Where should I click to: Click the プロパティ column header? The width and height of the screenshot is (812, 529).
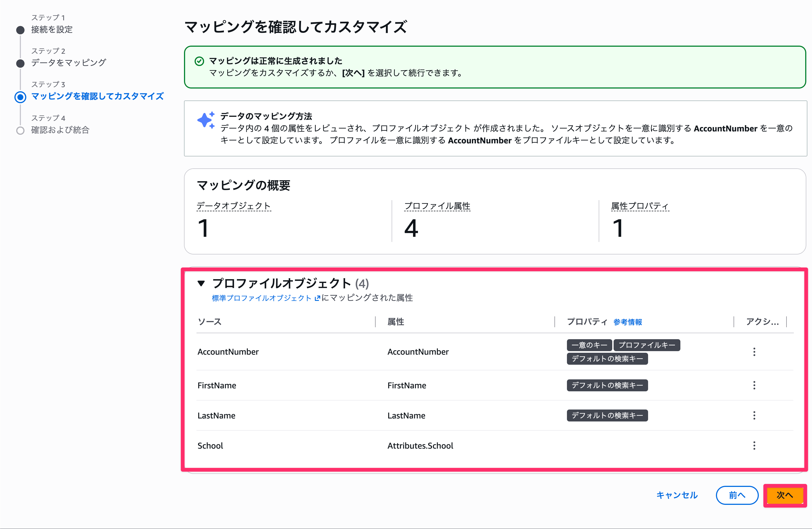(587, 322)
